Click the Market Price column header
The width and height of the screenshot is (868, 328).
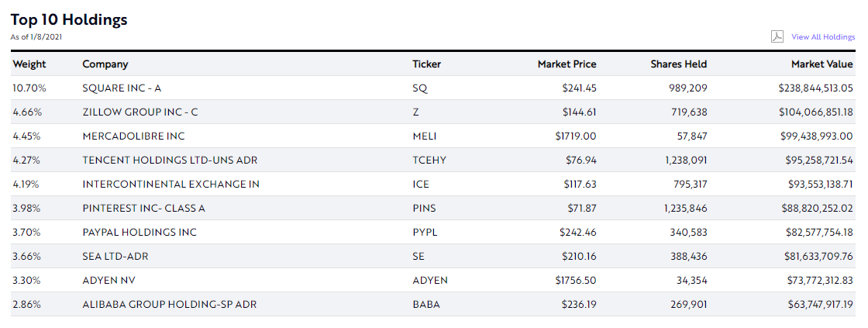pyautogui.click(x=567, y=64)
